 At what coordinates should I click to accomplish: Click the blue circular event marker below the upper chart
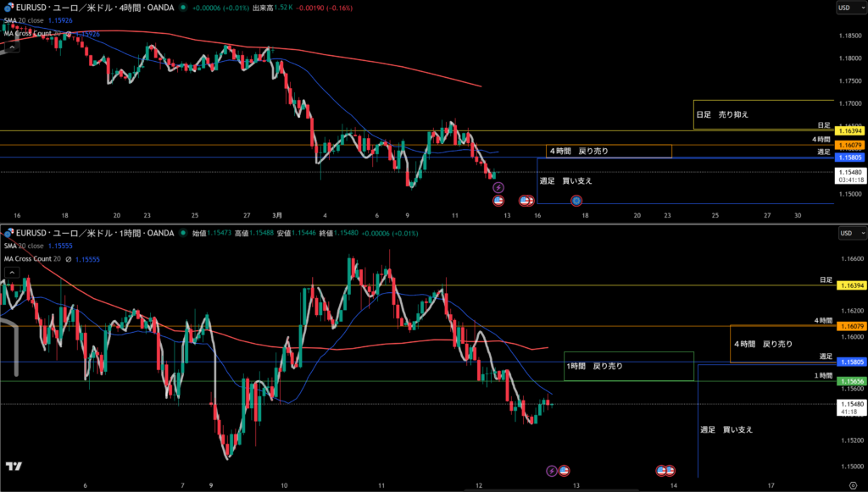576,201
